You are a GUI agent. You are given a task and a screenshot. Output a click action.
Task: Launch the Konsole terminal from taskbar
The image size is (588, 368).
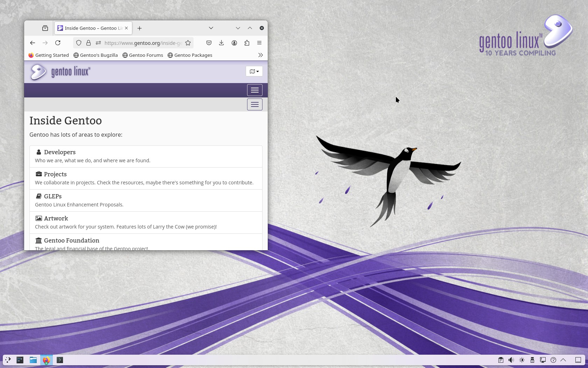pyautogui.click(x=60, y=360)
